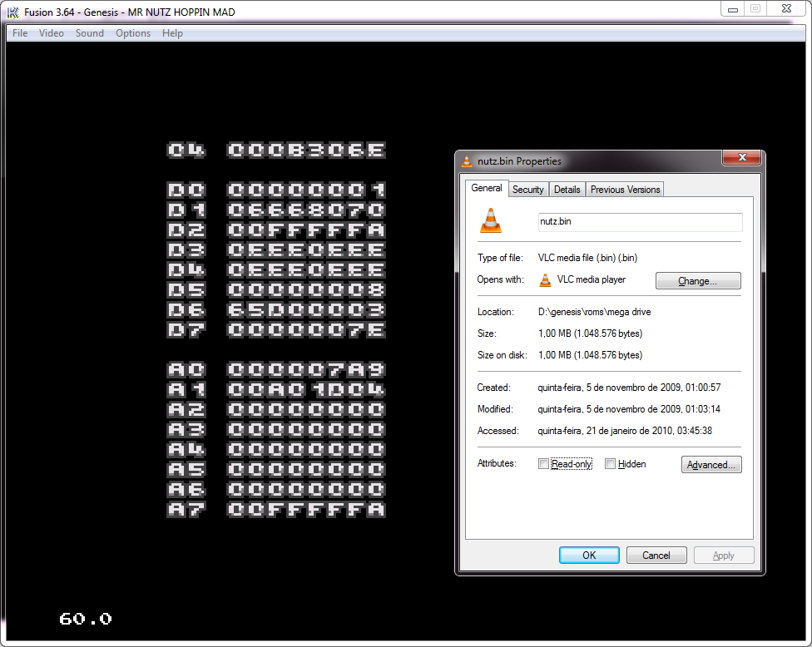The height and width of the screenshot is (647, 812).
Task: Click the nutz.bin file name field
Action: [x=640, y=221]
